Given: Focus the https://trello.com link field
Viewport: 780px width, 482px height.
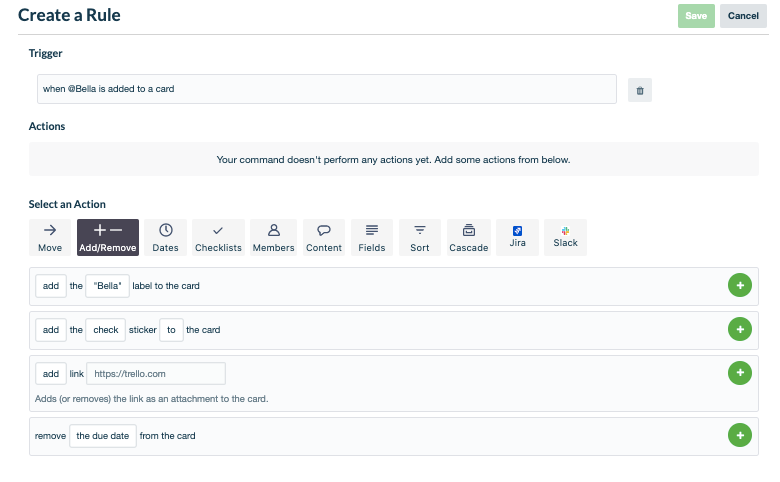Looking at the screenshot, I should [x=156, y=374].
